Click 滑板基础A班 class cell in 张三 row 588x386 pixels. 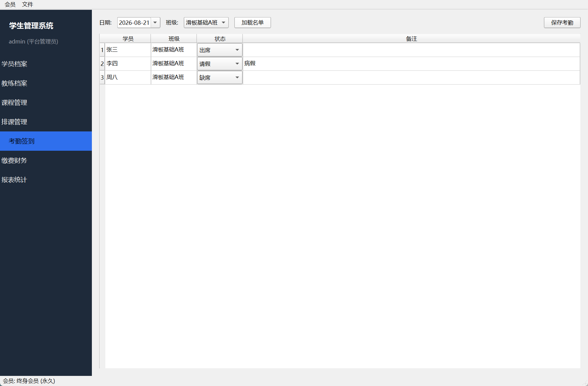[x=174, y=50]
